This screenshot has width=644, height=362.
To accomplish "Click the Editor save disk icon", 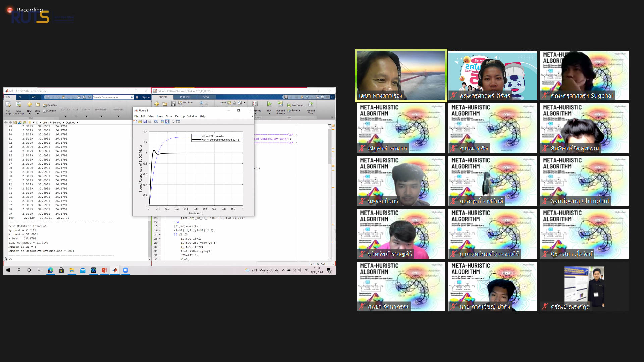I will (173, 104).
